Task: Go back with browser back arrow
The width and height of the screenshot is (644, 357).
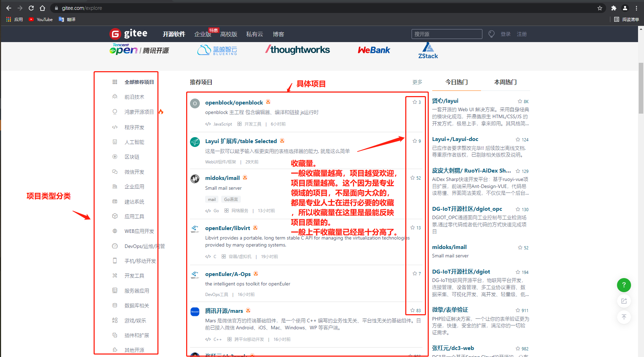Action: point(9,8)
